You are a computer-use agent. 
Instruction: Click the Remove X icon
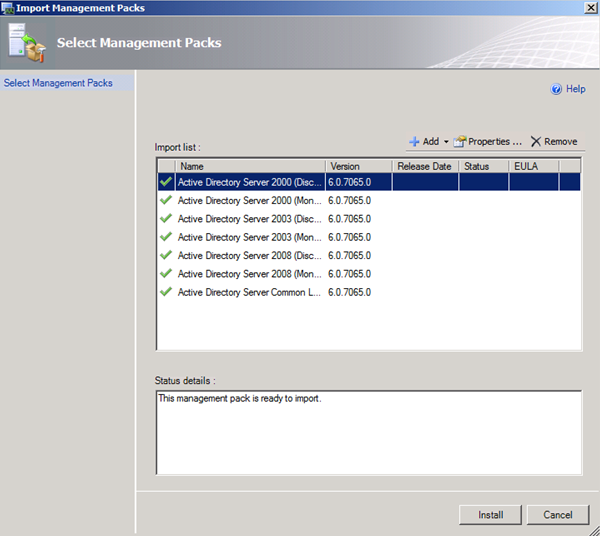(536, 142)
